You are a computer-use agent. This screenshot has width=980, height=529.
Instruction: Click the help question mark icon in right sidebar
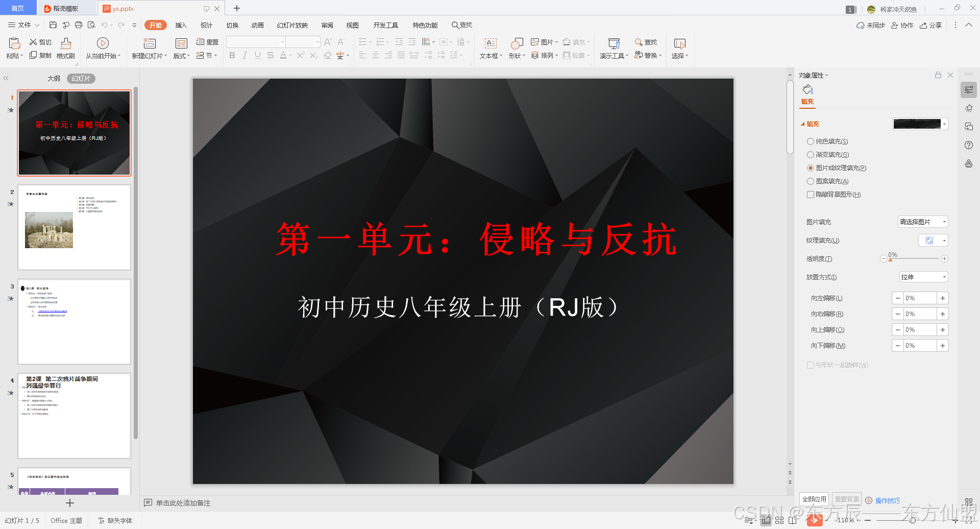969,145
